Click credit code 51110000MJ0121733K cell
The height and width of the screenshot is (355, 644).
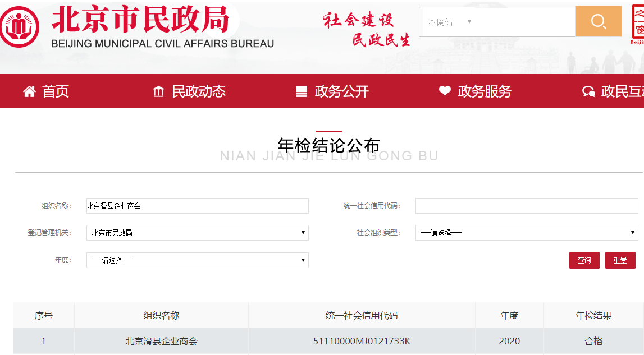pos(362,341)
